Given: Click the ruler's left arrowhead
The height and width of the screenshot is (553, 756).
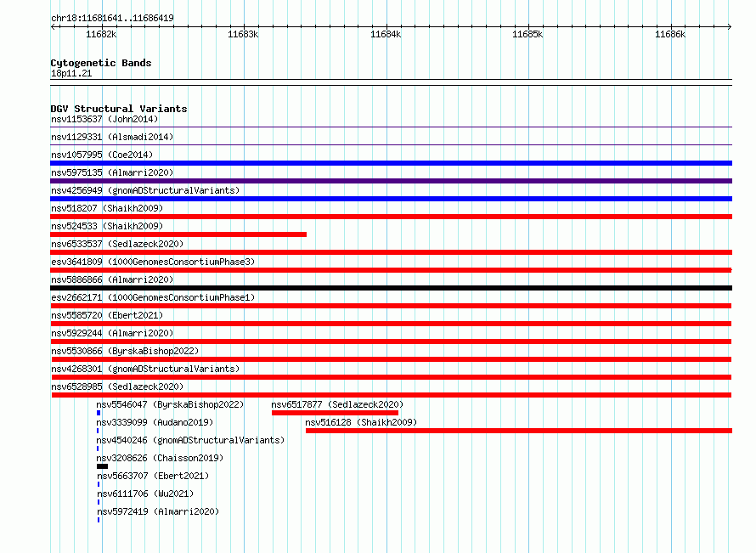Looking at the screenshot, I should tap(53, 26).
